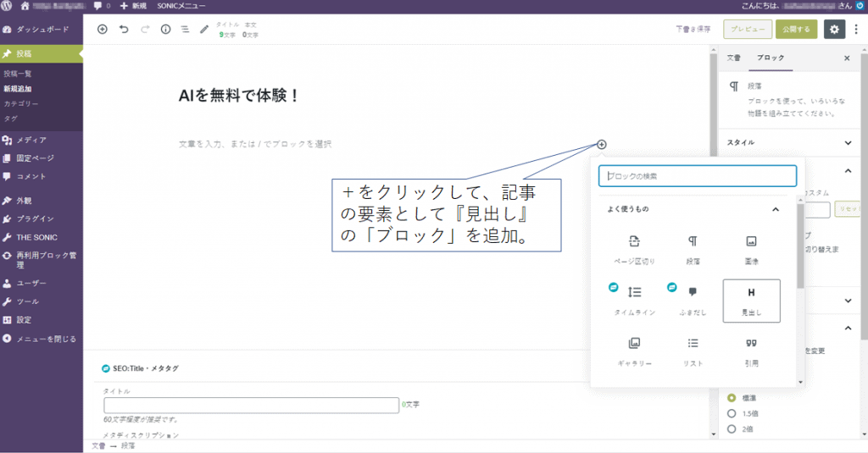Insert the ギャラリー gallery block
Image resolution: width=868 pixels, height=453 pixels.
pyautogui.click(x=634, y=351)
